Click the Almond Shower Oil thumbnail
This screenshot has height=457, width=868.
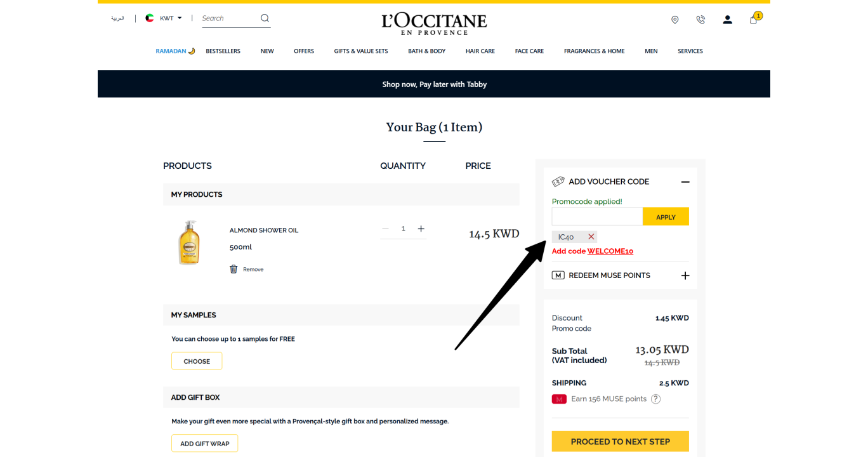coord(189,242)
